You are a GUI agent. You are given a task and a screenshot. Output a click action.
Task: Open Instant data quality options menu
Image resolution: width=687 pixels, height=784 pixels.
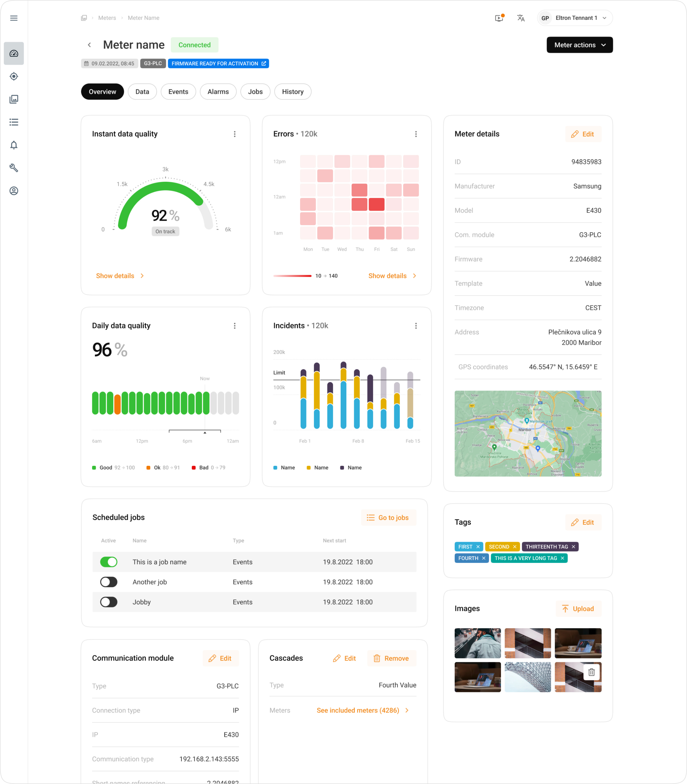(x=235, y=134)
